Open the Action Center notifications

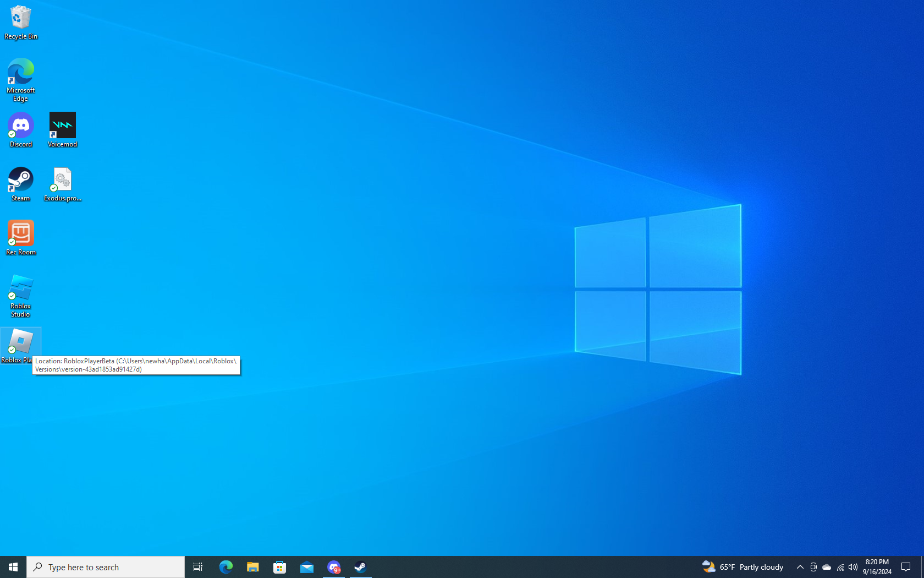coord(906,567)
